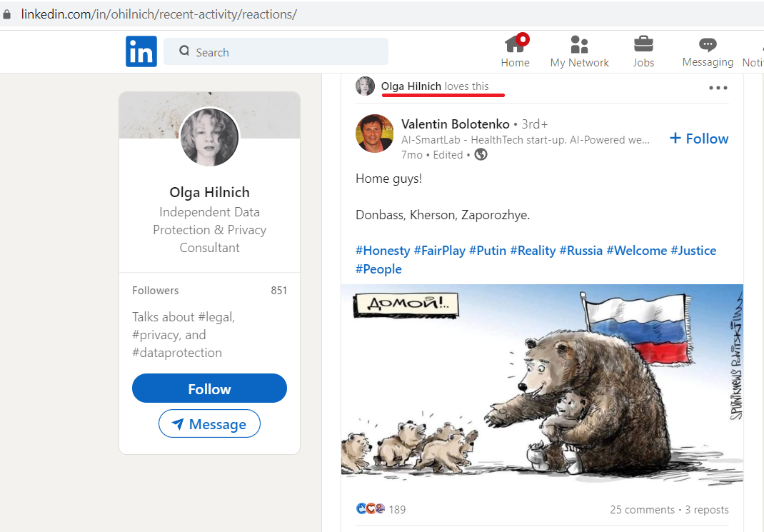Click the #Putin hashtag
This screenshot has height=532, width=764.
(488, 251)
